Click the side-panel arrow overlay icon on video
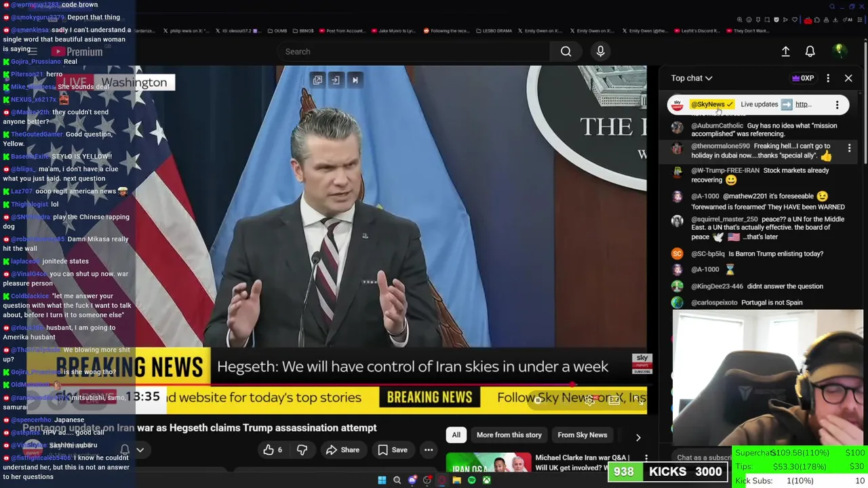The width and height of the screenshot is (868, 488). coord(335,80)
